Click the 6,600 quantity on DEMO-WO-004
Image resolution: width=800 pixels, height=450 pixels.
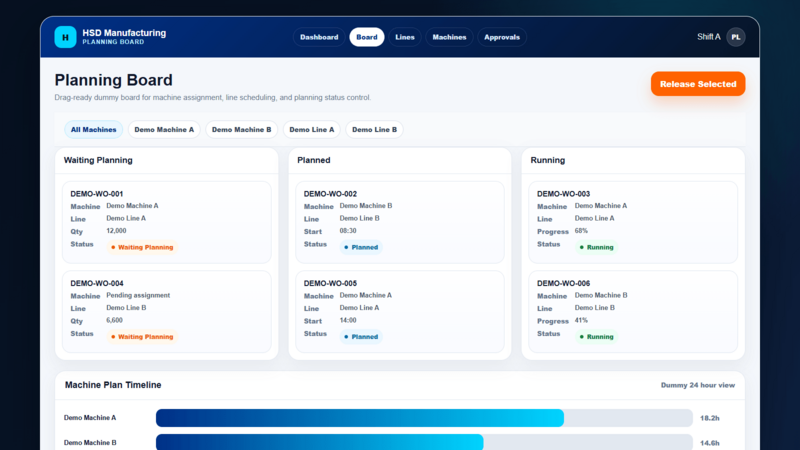coord(114,320)
